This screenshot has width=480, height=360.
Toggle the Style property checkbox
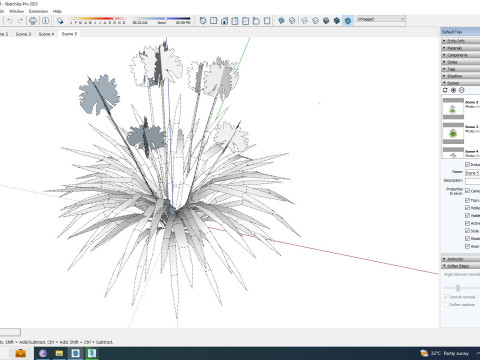pyautogui.click(x=467, y=231)
